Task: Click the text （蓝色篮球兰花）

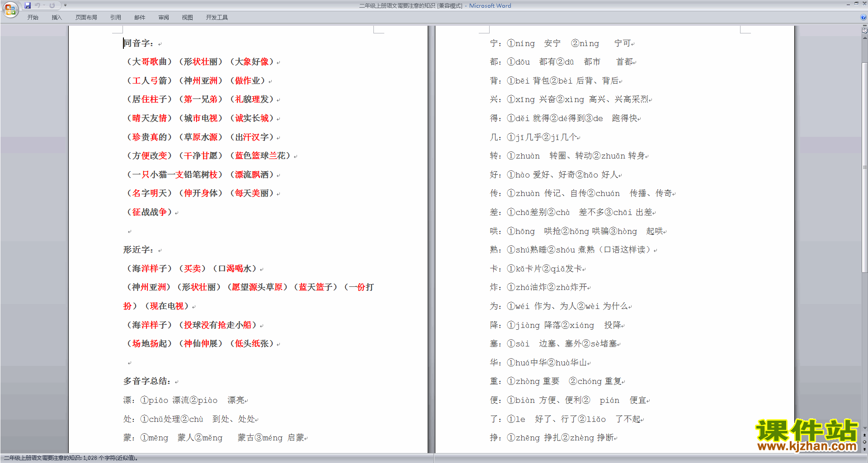Action: [x=260, y=156]
